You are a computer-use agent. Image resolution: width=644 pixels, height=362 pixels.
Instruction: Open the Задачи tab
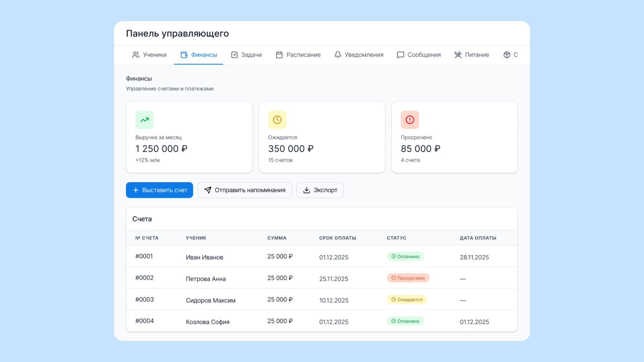[x=246, y=55]
